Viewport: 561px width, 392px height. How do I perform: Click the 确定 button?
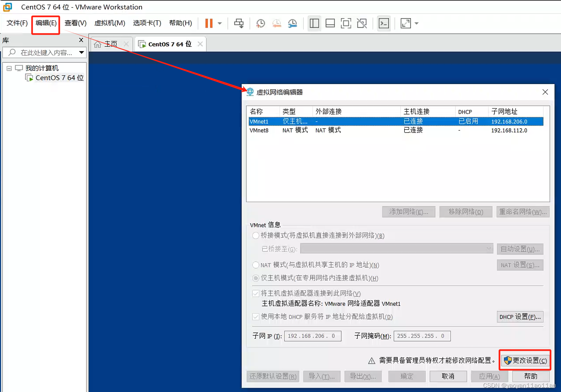407,376
